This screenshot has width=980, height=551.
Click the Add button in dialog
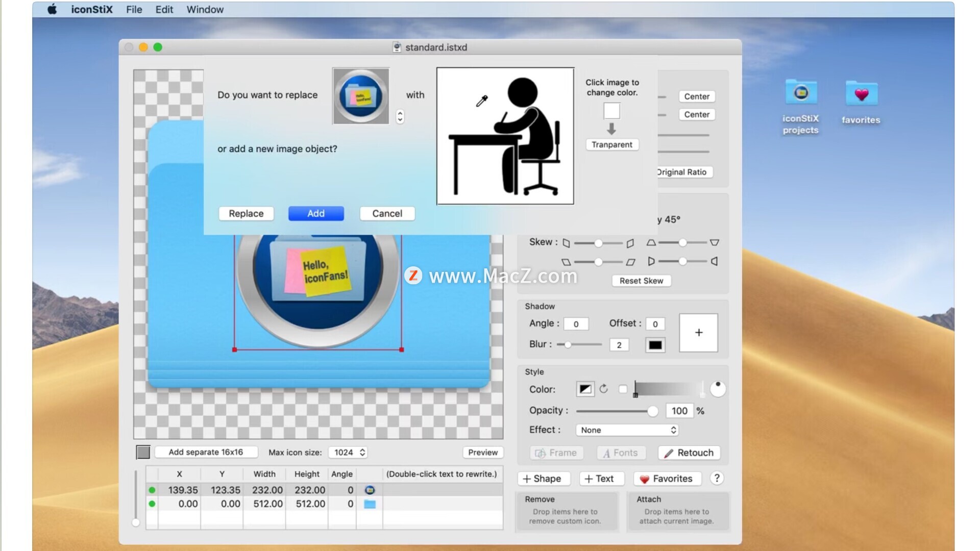click(316, 213)
